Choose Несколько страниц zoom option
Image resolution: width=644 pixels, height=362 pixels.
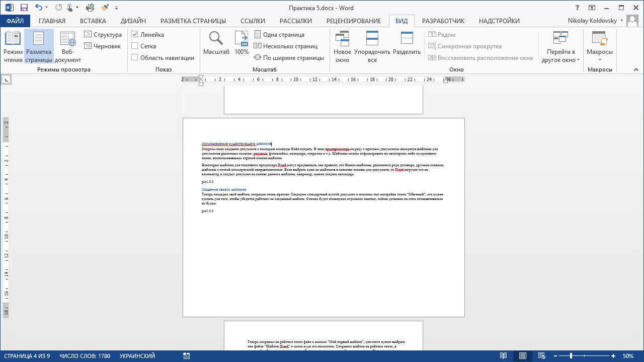(x=285, y=46)
